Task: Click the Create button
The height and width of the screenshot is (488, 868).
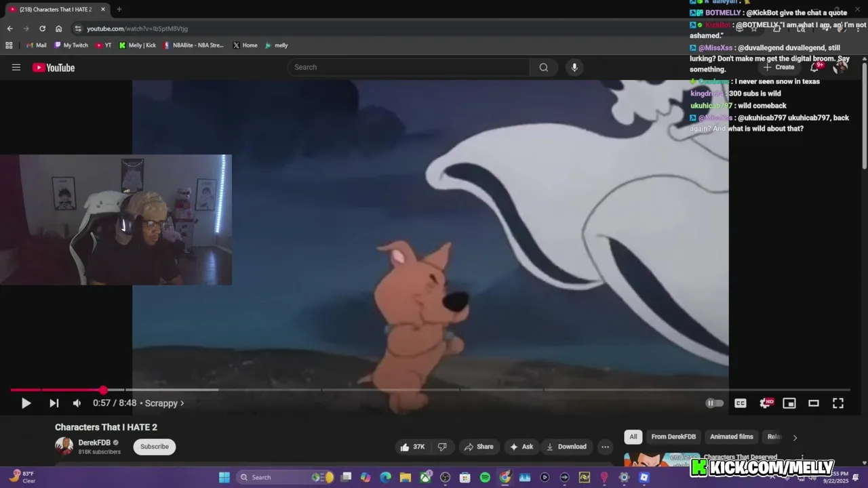Action: pos(779,67)
